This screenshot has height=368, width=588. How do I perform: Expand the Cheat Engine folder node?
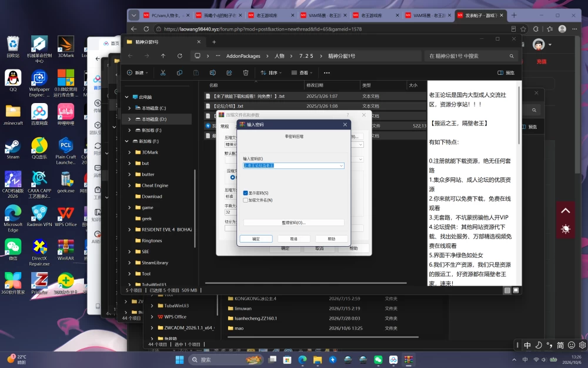130,185
